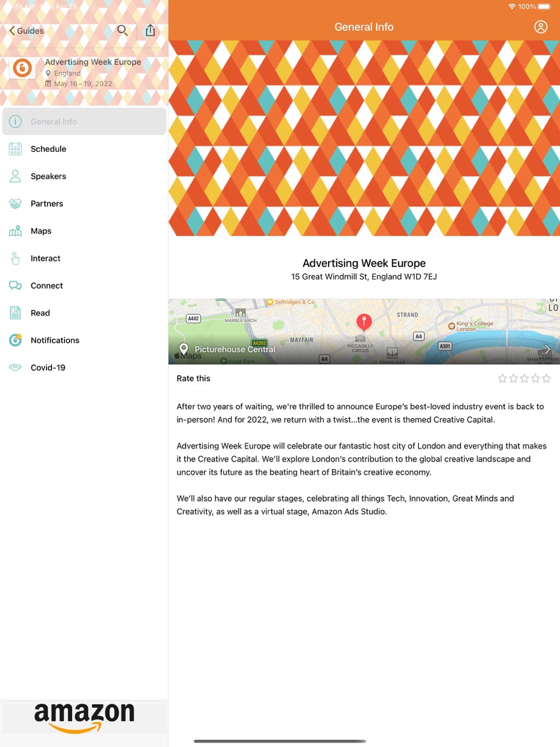Image resolution: width=560 pixels, height=747 pixels.
Task: Tap the Rate this label
Action: click(x=193, y=379)
